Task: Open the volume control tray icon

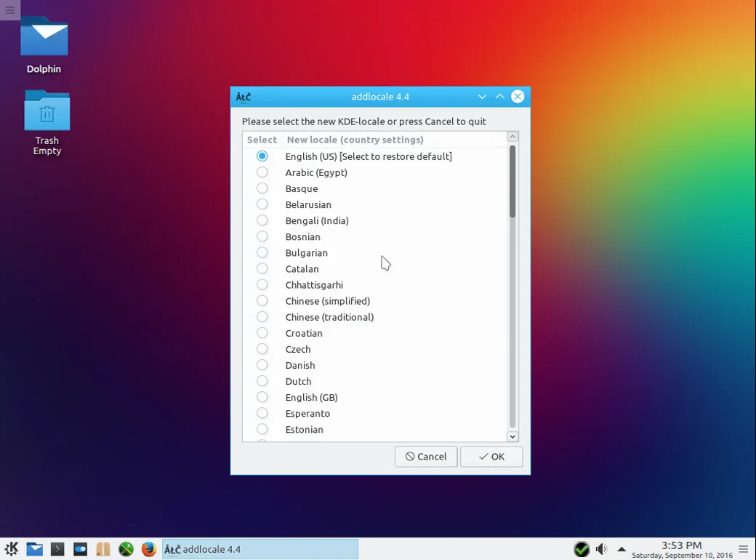Action: (x=601, y=549)
